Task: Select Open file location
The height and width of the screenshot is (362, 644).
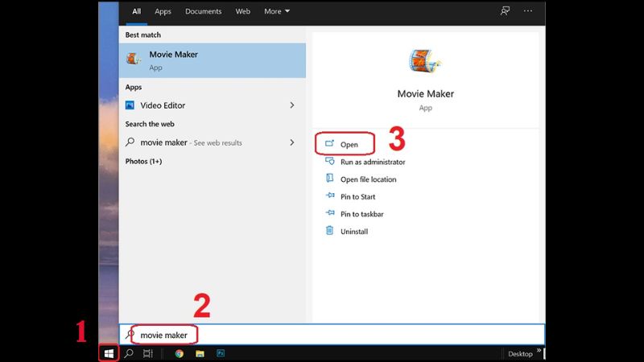Action: coord(369,179)
